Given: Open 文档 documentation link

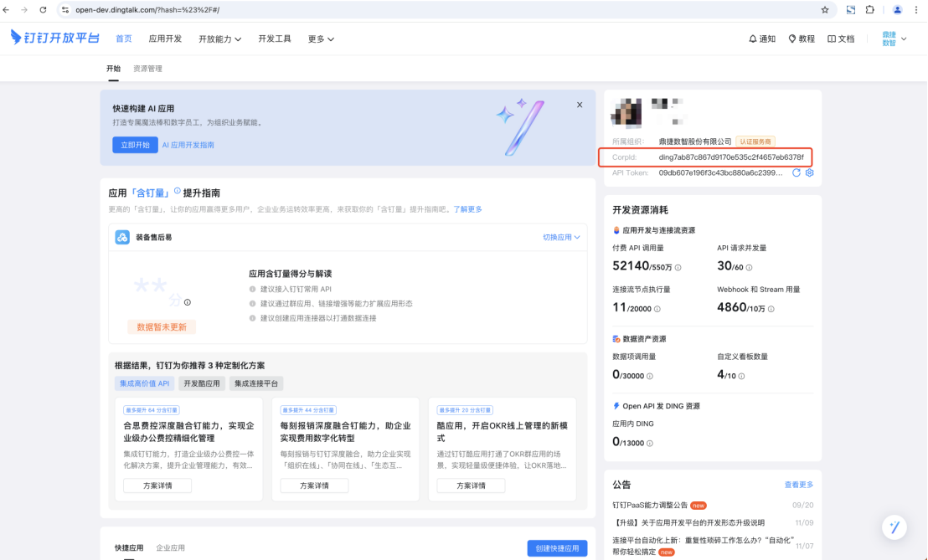Looking at the screenshot, I should pos(841,39).
